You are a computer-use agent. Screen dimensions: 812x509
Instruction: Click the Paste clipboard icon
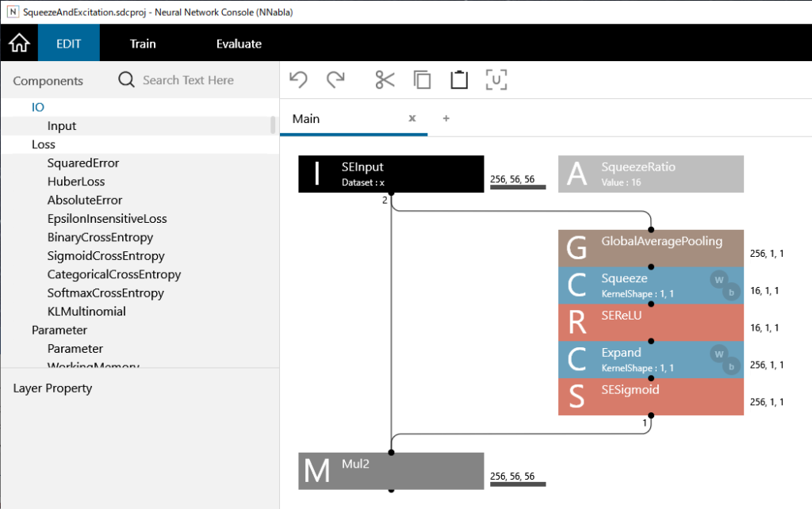click(x=459, y=79)
